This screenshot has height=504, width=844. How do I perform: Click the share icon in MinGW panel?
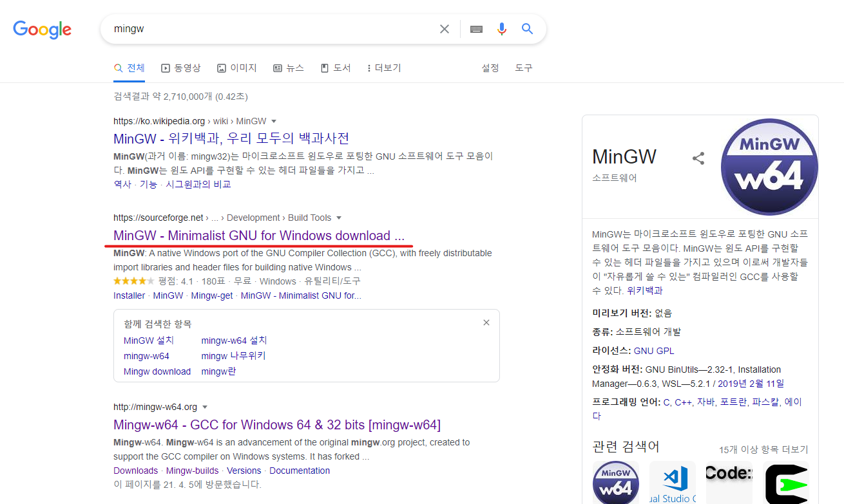pyautogui.click(x=698, y=158)
